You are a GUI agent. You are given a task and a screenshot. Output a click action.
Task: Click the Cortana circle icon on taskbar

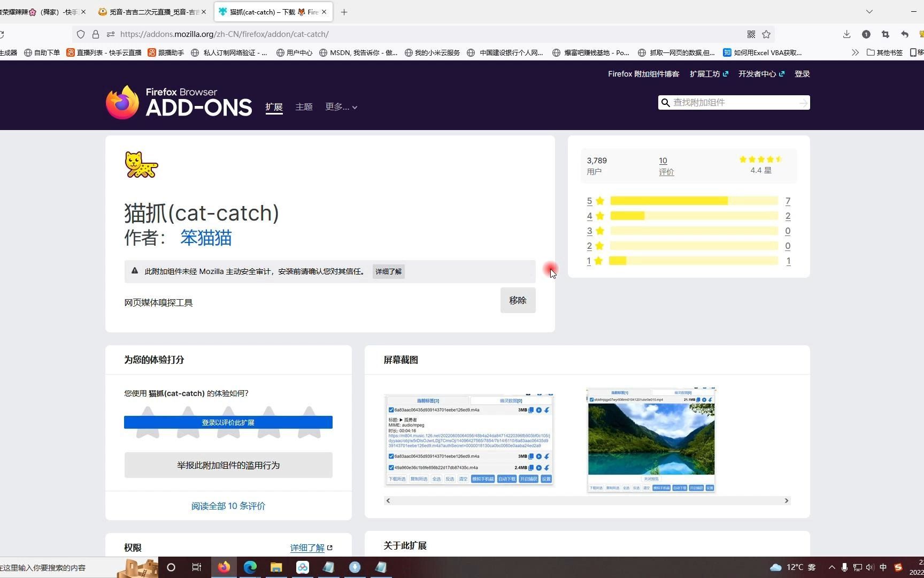[x=171, y=567]
